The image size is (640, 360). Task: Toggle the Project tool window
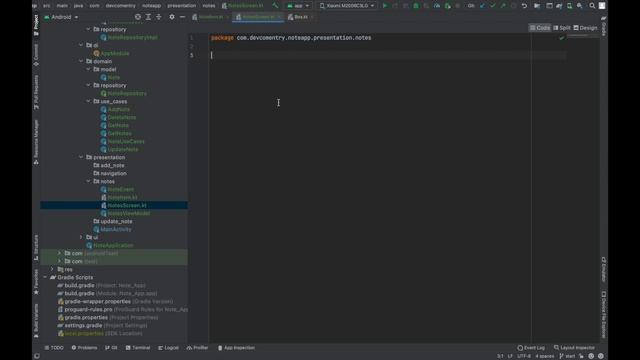tap(36, 25)
